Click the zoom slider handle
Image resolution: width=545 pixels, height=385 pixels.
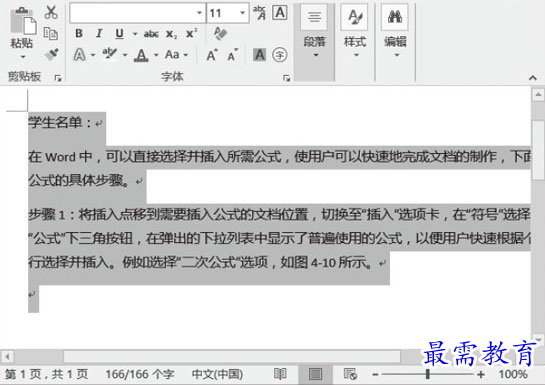point(428,374)
